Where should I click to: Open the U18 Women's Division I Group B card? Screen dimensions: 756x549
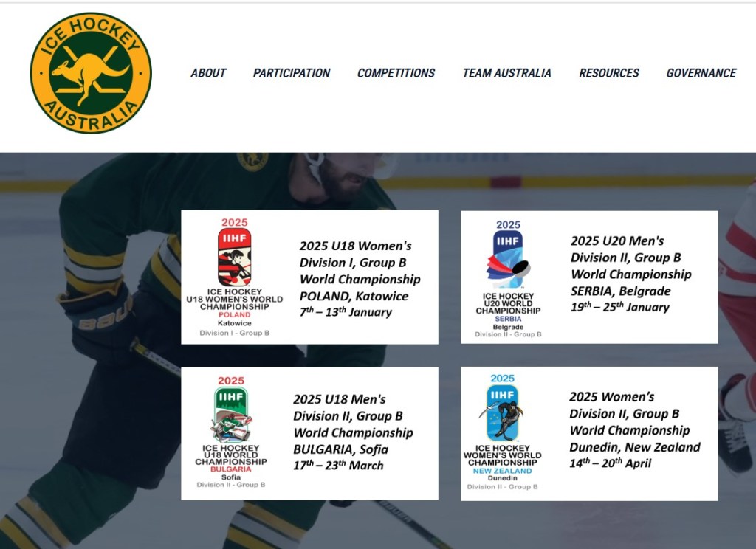(309, 277)
